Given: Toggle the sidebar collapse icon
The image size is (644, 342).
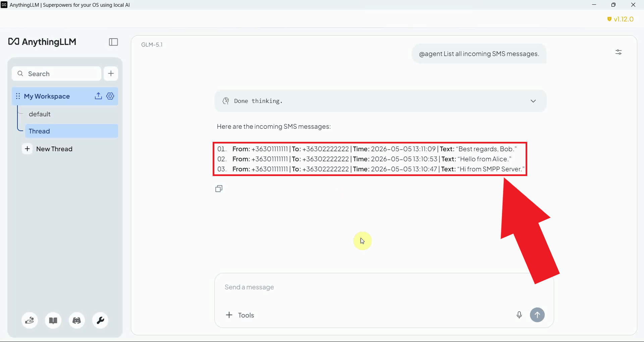Looking at the screenshot, I should 113,42.
